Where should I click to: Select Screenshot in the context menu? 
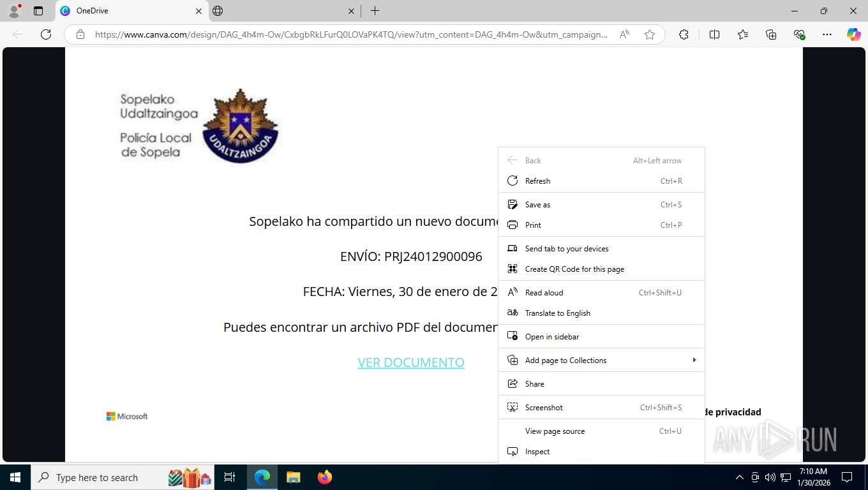(x=601, y=407)
